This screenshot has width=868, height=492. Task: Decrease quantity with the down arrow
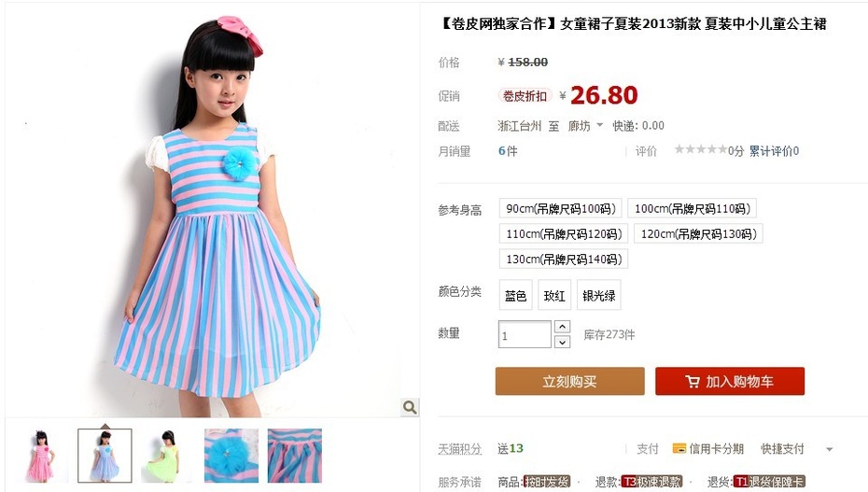[562, 342]
